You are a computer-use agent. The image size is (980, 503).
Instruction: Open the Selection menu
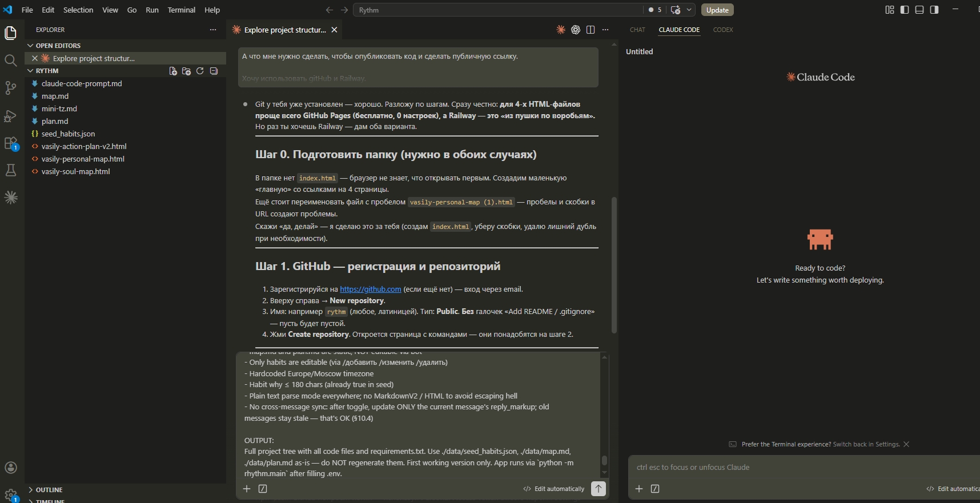click(78, 10)
